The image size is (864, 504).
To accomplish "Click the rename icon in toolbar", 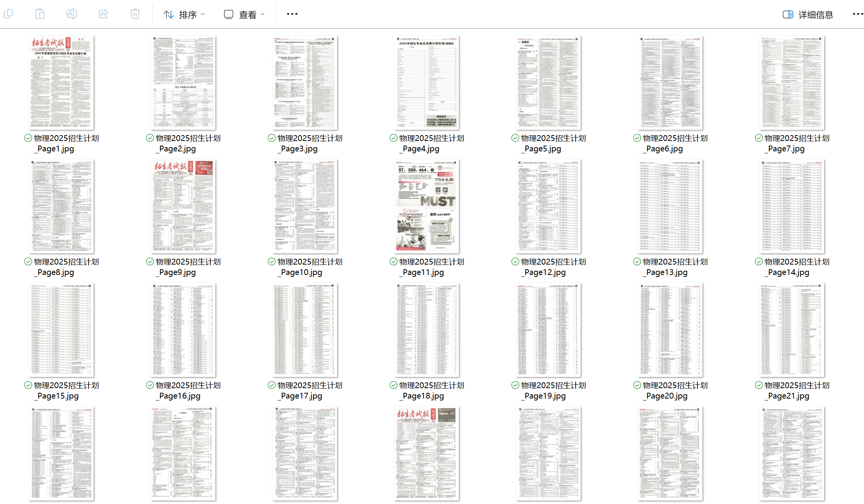I will coord(72,14).
